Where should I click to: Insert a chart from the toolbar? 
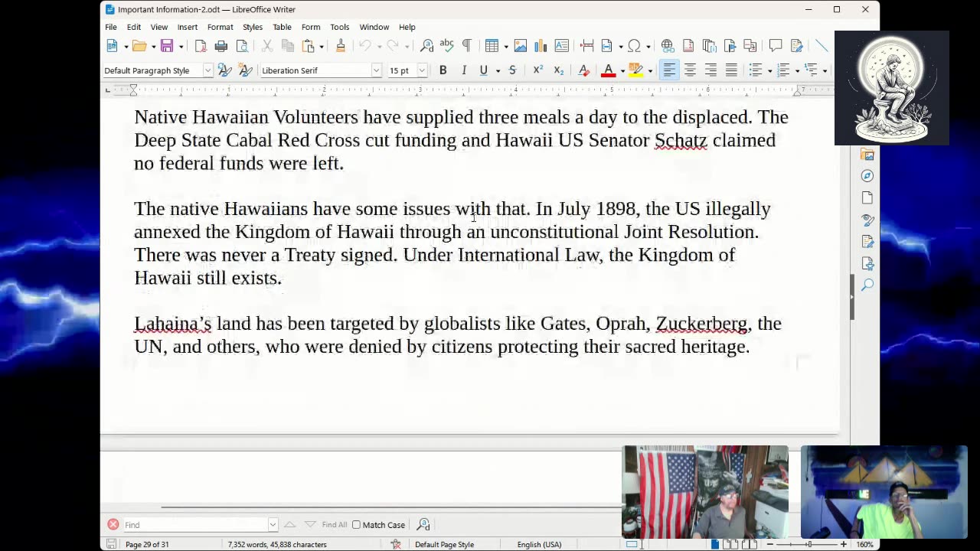(541, 46)
